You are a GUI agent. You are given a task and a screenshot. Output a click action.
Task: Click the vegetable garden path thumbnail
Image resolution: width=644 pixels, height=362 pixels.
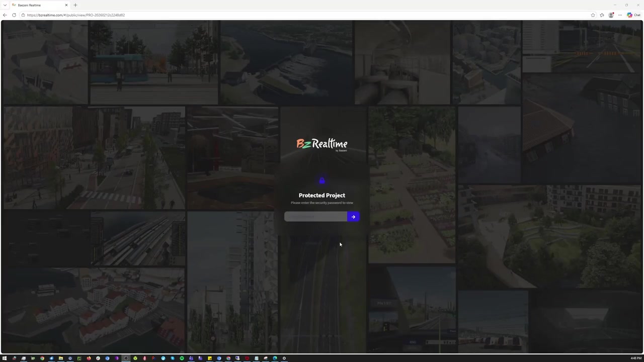coord(412,185)
